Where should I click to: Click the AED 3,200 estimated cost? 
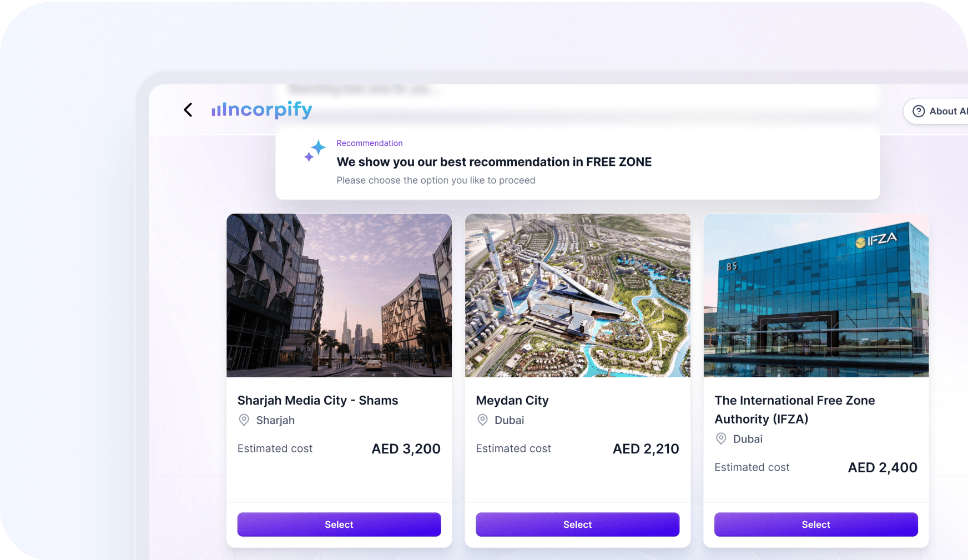click(x=406, y=448)
